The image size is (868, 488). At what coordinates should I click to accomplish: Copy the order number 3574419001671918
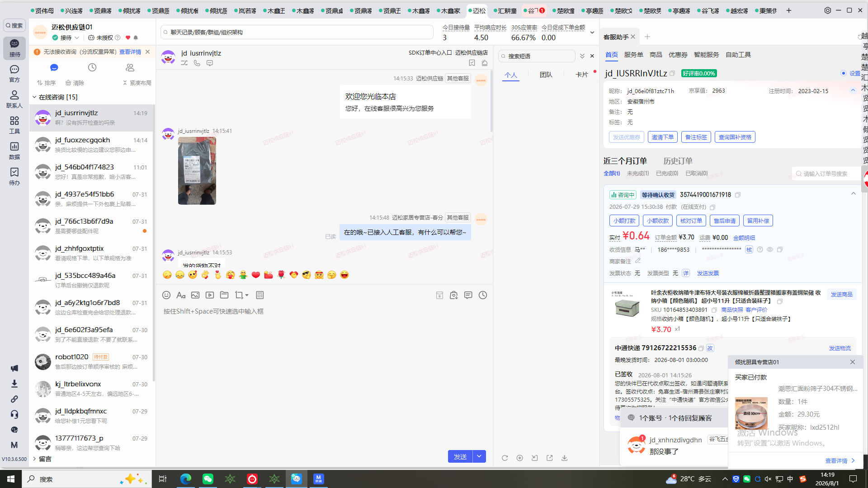click(x=738, y=195)
